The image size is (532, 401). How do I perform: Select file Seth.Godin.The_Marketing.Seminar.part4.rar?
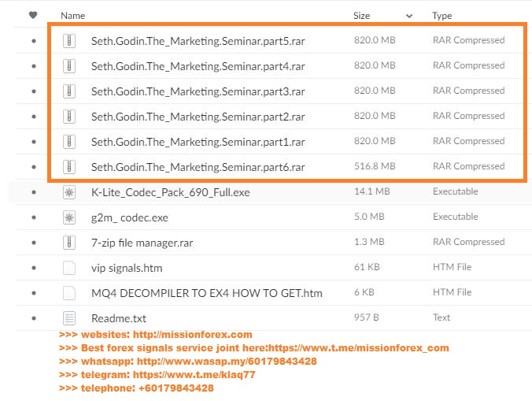pyautogui.click(x=198, y=66)
